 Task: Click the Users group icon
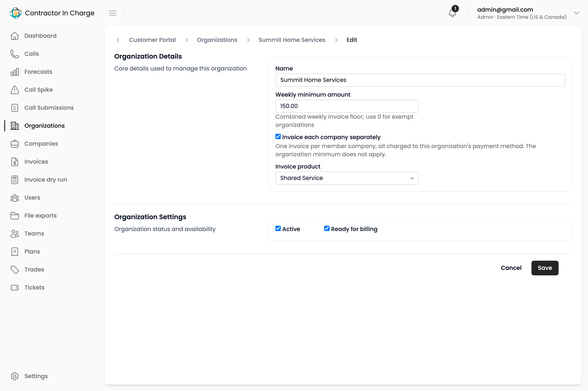[x=15, y=198]
